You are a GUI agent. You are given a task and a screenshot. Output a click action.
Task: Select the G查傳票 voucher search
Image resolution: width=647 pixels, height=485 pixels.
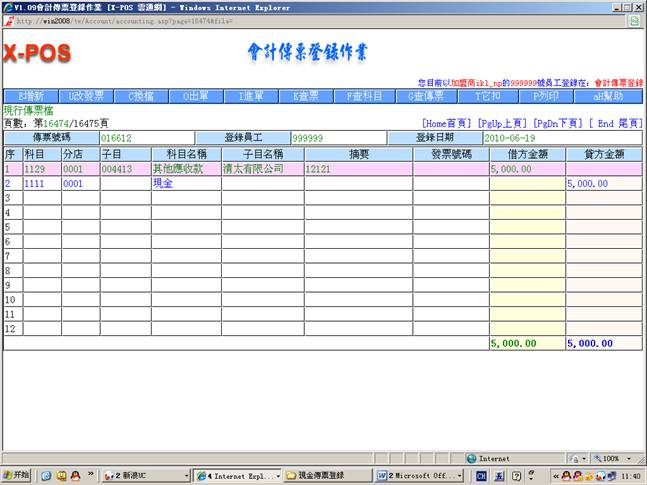pyautogui.click(x=426, y=96)
